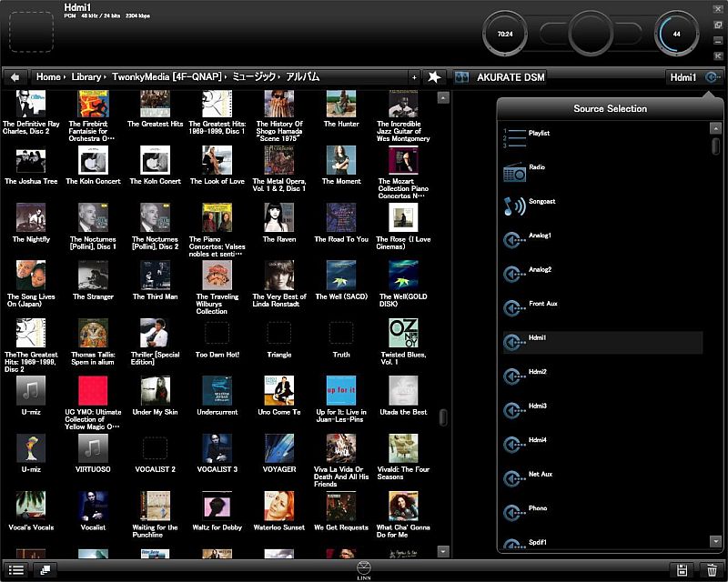Open Waterloo Sunset album

pyautogui.click(x=279, y=506)
